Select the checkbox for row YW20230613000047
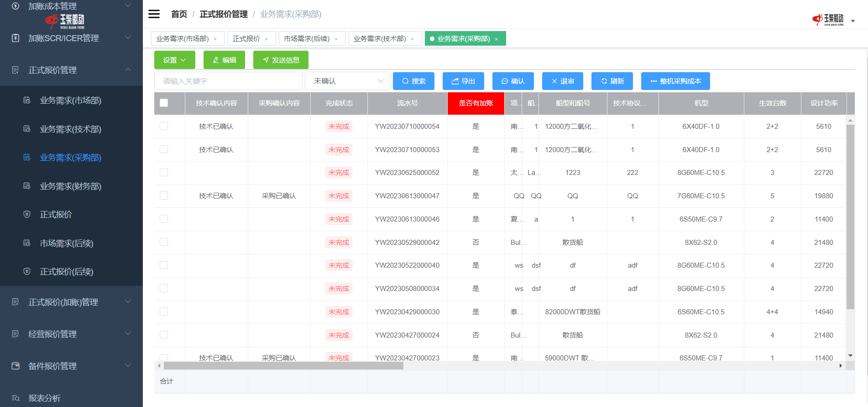This screenshot has height=407, width=868. point(164,196)
